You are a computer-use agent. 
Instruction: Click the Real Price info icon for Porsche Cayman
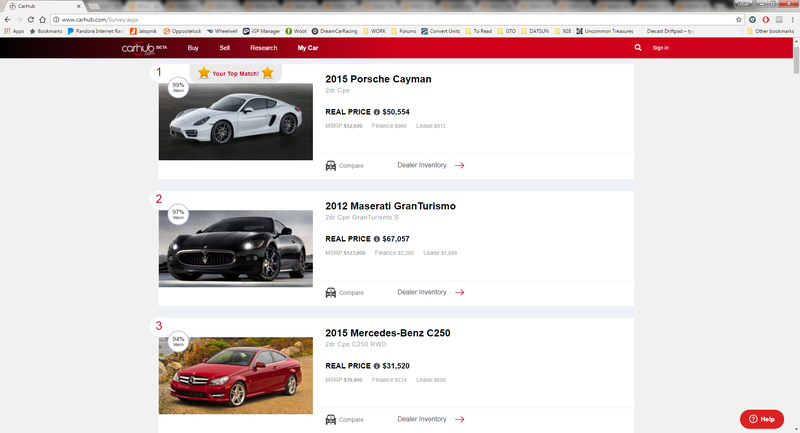(x=377, y=112)
